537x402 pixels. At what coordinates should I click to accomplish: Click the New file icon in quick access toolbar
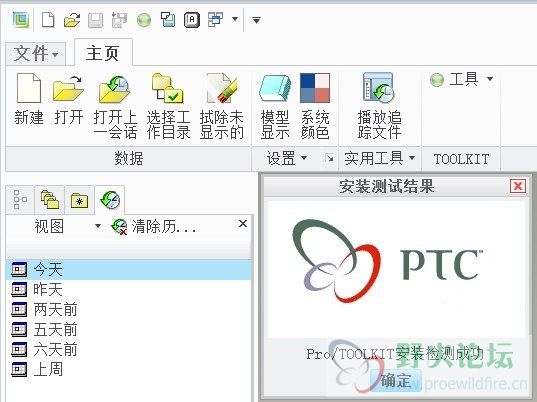tap(48, 20)
